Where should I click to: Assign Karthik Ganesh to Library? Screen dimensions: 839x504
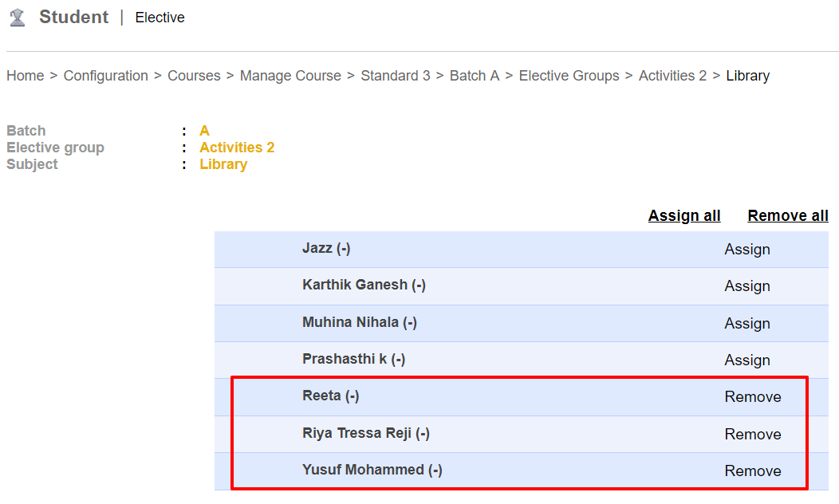747,286
